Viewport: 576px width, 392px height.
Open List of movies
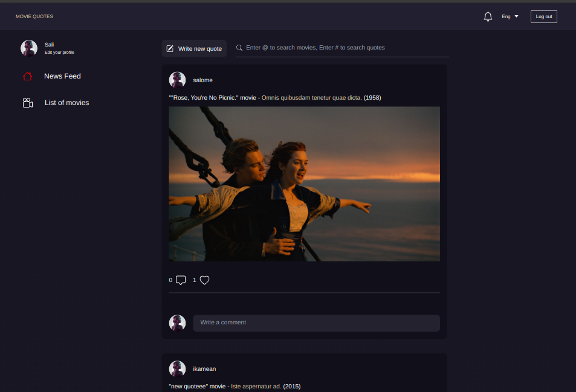66,103
